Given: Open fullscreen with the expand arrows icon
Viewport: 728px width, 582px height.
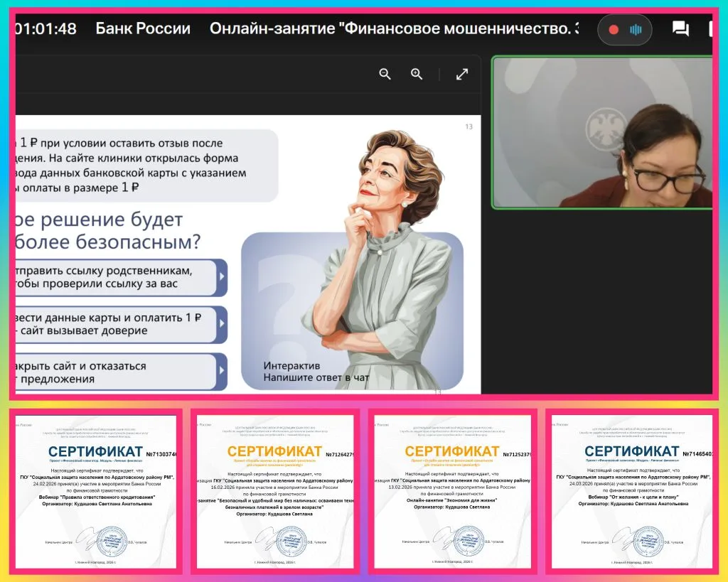Looking at the screenshot, I should 464,74.
